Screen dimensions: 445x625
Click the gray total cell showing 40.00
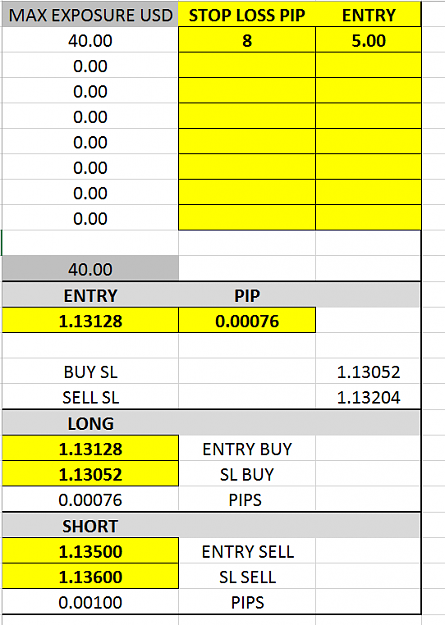[x=90, y=269]
